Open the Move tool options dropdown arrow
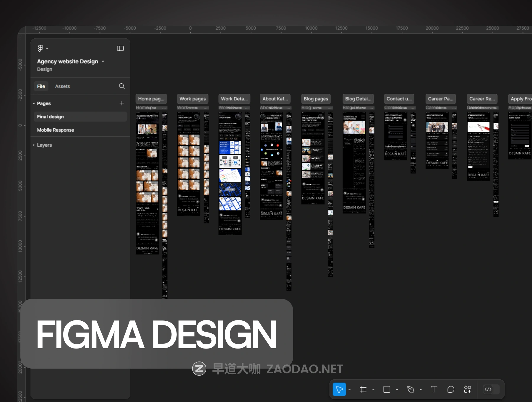 350,390
